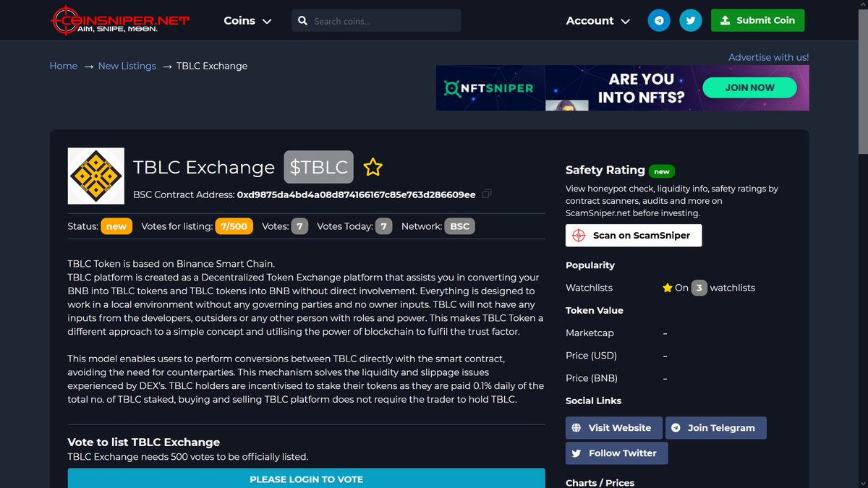Click the Safety Rating 'new' badge
This screenshot has height=488, width=868.
(662, 171)
